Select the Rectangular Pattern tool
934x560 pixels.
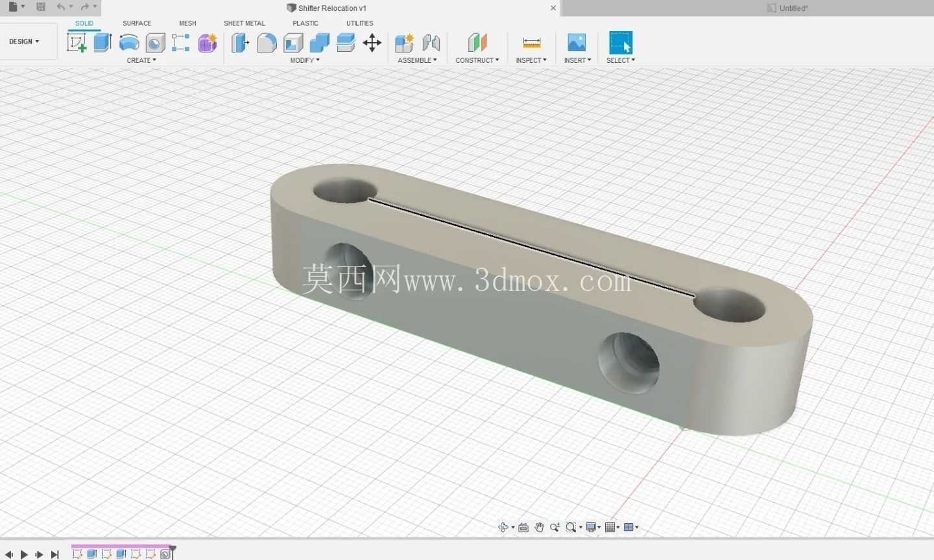click(181, 43)
